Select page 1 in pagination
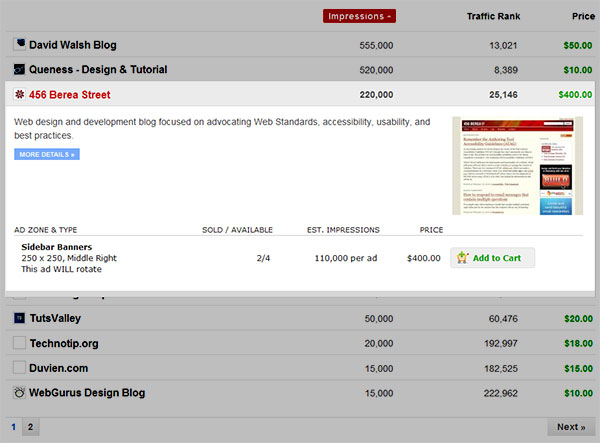Image resolution: width=600 pixels, height=443 pixels. tap(13, 427)
